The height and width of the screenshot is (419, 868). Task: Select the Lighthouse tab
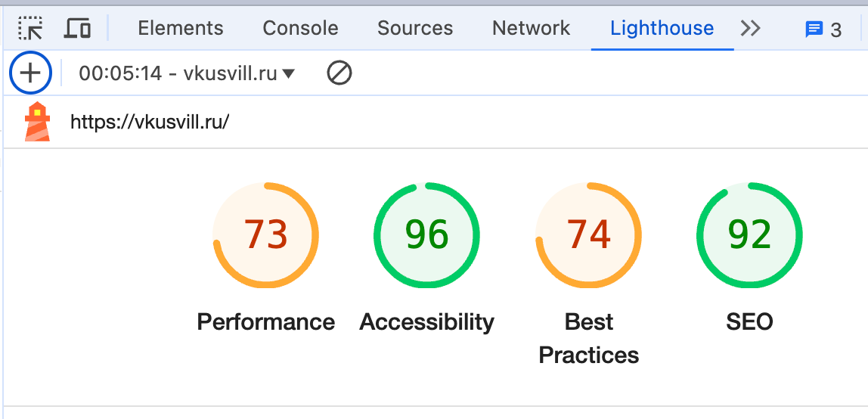662,28
